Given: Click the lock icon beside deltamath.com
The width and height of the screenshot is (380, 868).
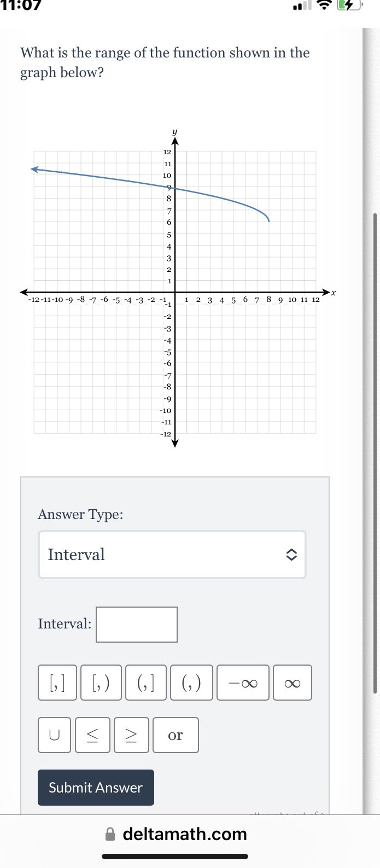Looking at the screenshot, I should click(x=110, y=834).
